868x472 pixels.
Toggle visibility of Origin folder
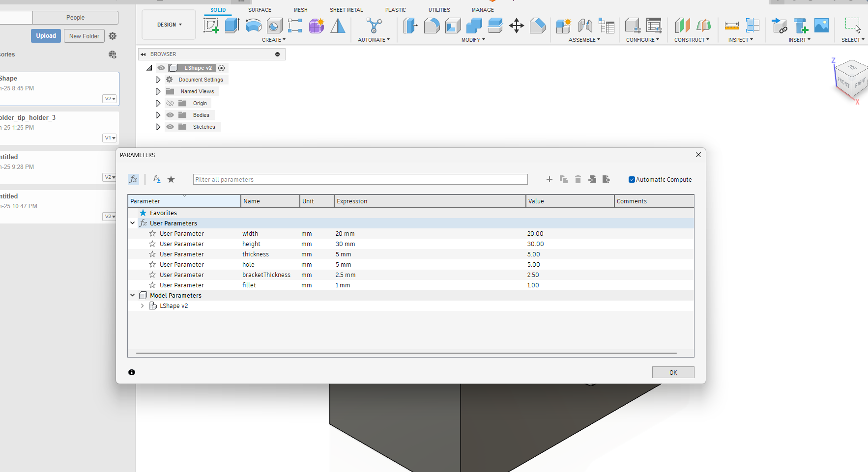click(170, 103)
